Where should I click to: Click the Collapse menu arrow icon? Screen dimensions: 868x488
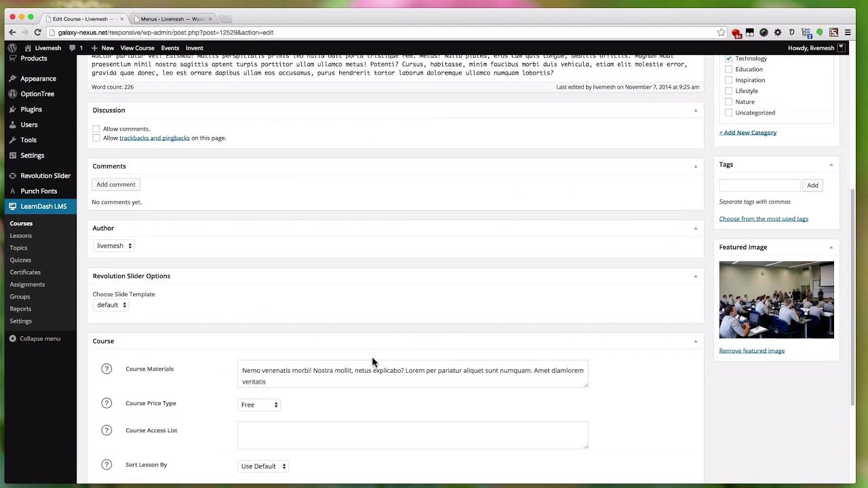[13, 338]
